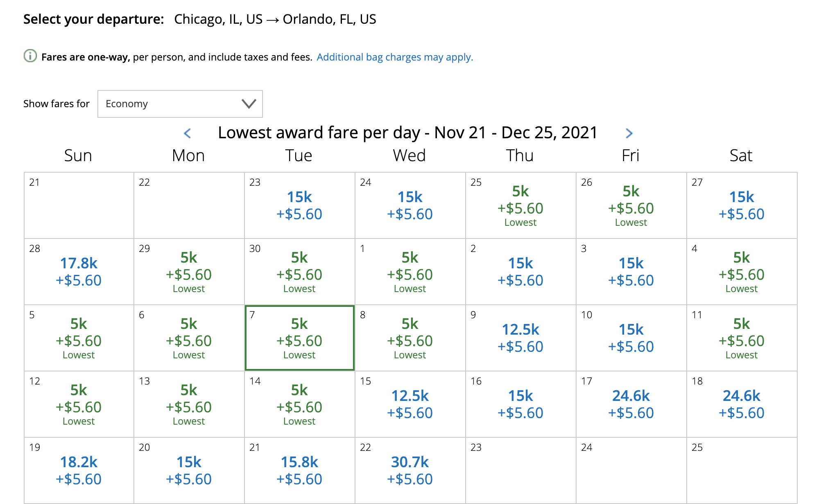Choose December 9 12.5k fare
Viewport: 837px width, 504px height.
coord(521,338)
